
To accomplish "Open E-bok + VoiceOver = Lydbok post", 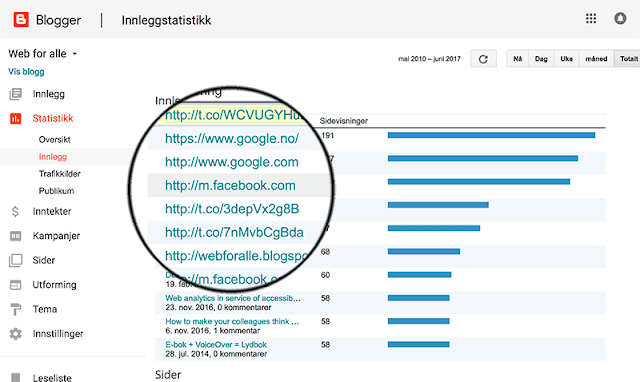I will [x=216, y=345].
